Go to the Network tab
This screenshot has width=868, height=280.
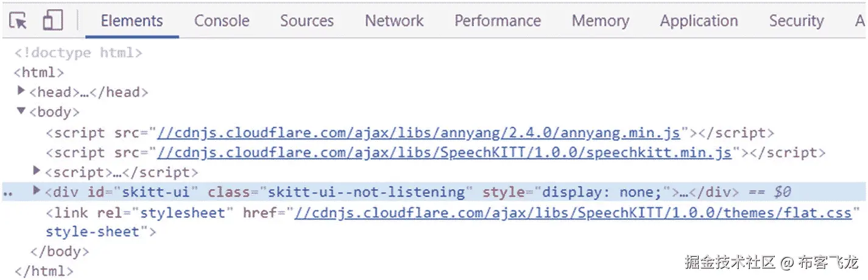394,21
